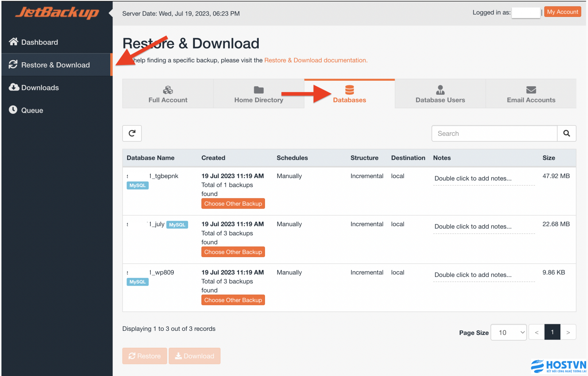Click the MySQL badge for july database
The width and height of the screenshot is (588, 376).
tap(177, 225)
